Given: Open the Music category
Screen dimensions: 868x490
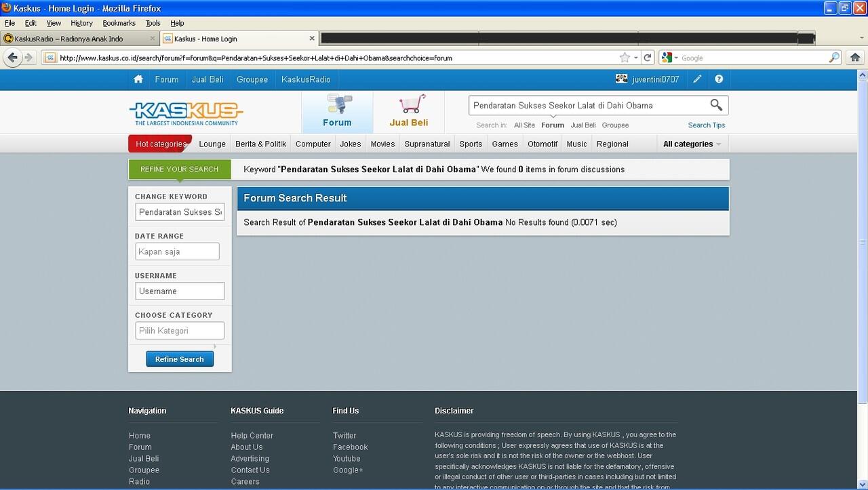Looking at the screenshot, I should point(576,144).
